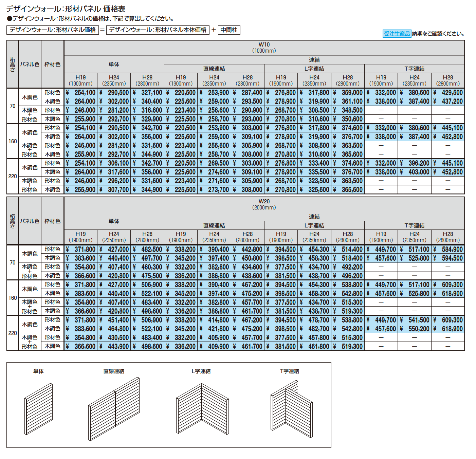Select the T字連結 T-shaped panel drawing
Viewport: 476px width, 459px height.
291,409
